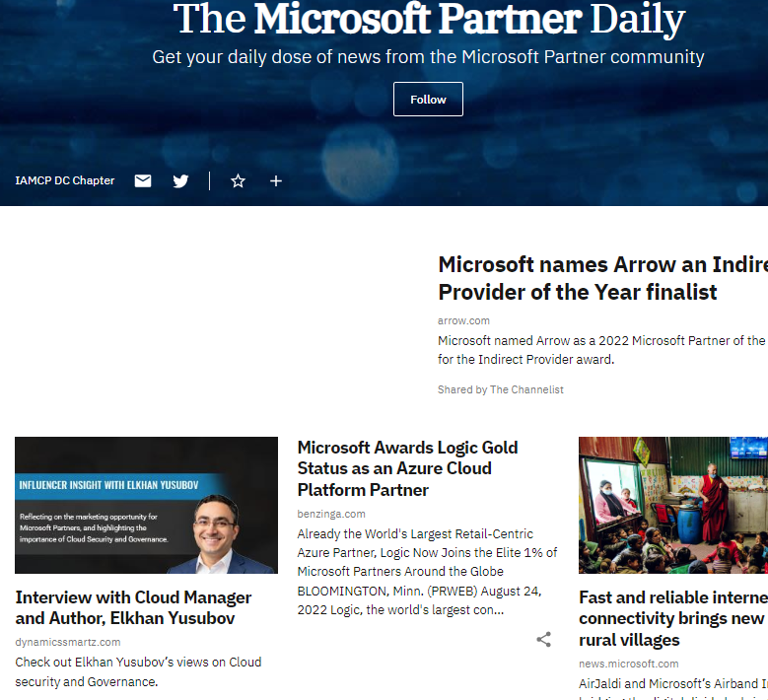Open the Twitter bird icon link
768x700 pixels.
[x=180, y=181]
